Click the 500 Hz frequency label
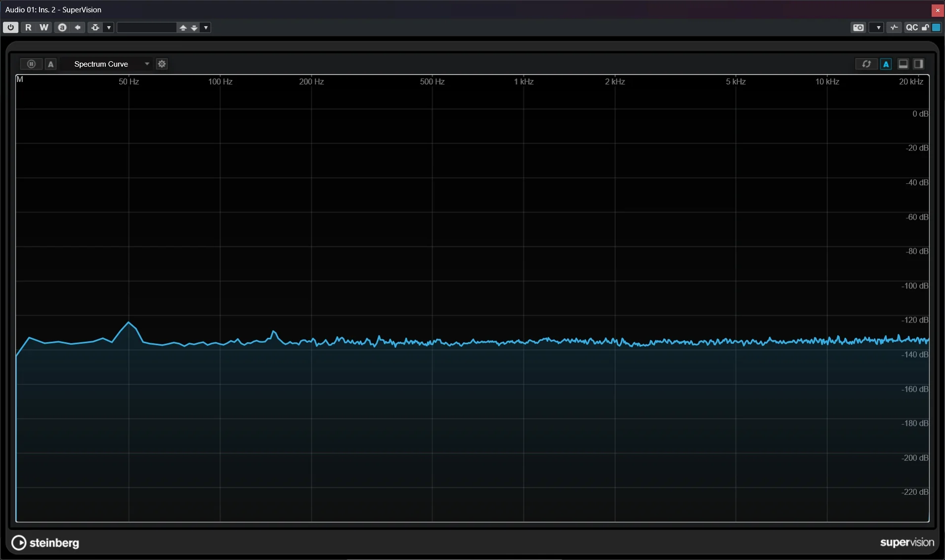 [x=432, y=81]
